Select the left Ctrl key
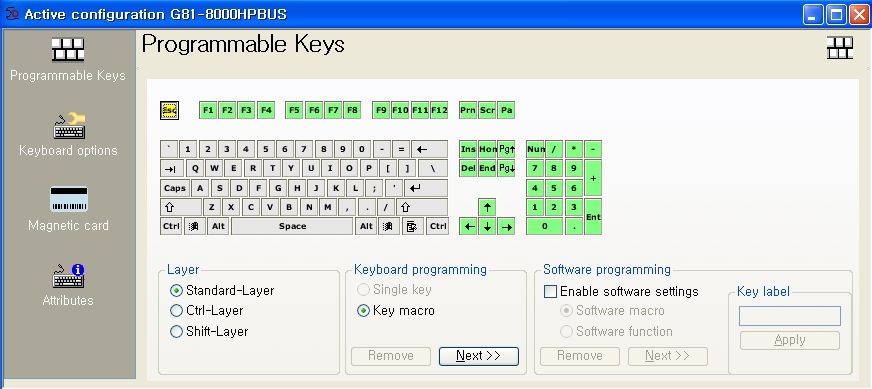Image resolution: width=872 pixels, height=389 pixels. [x=171, y=226]
